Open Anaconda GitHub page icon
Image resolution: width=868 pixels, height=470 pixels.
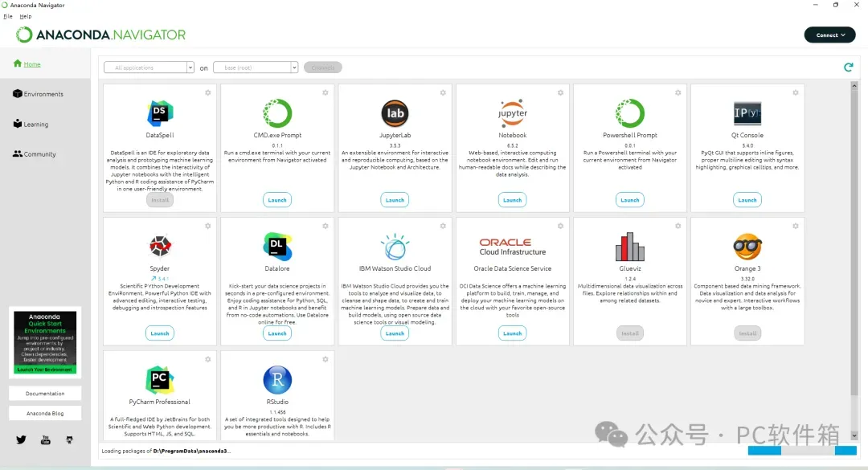(69, 439)
